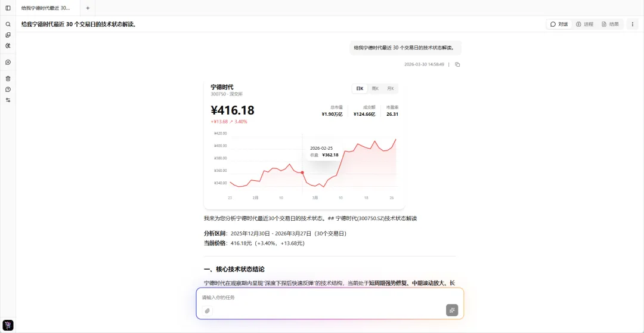This screenshot has width=644, height=333.
Task: Click the 成交额 ¥124.66亿 figure
Action: pyautogui.click(x=364, y=111)
